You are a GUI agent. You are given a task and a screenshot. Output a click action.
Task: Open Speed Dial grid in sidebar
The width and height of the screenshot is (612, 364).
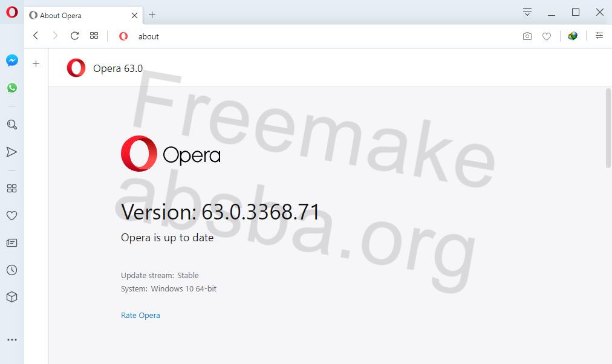coord(11,189)
